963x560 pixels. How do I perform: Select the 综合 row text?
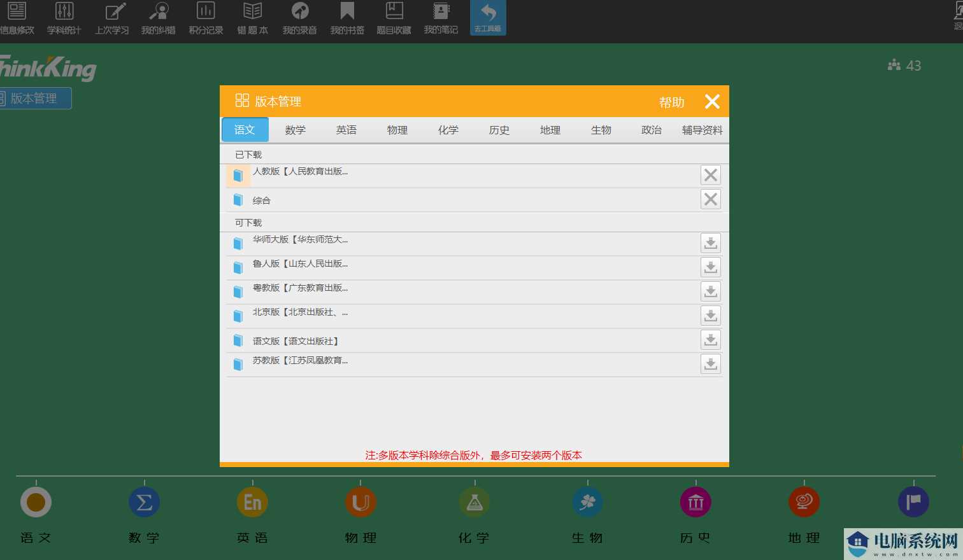point(262,200)
